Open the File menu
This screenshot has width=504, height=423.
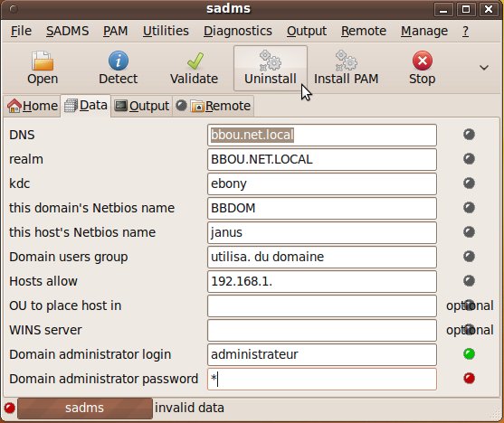point(21,31)
